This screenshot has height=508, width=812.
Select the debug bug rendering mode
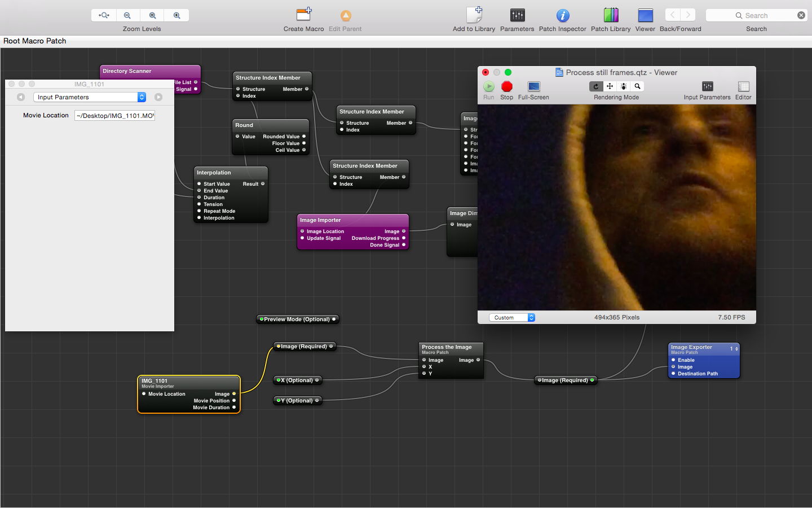[x=624, y=86]
